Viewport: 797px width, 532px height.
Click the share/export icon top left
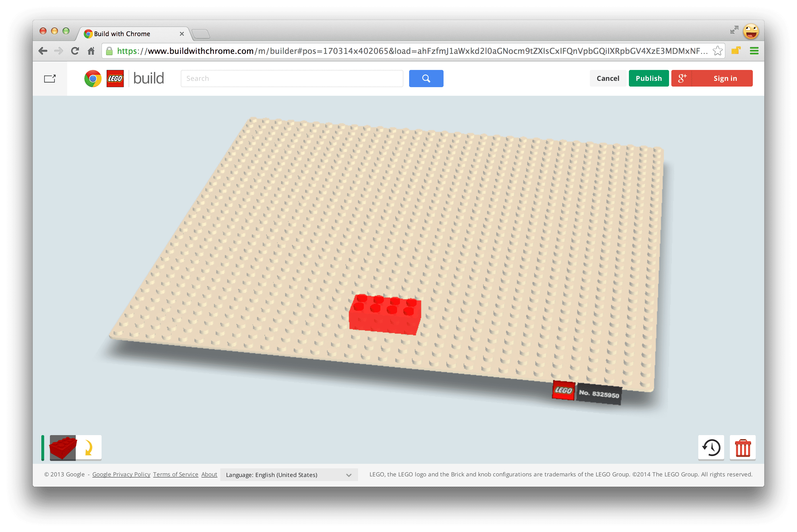(x=50, y=78)
